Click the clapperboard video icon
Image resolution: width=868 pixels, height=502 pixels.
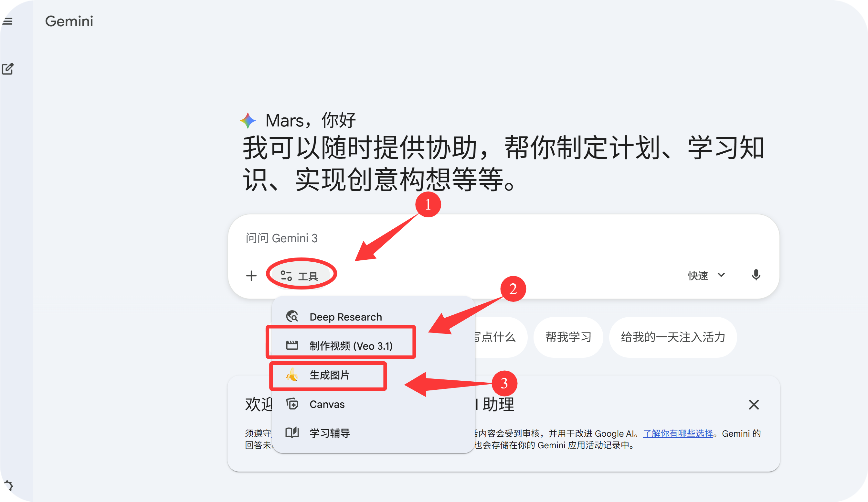292,345
